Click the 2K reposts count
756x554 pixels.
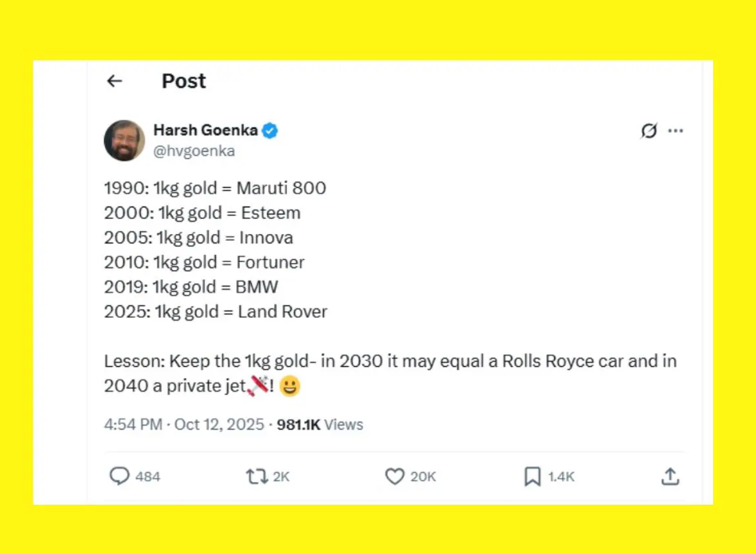coord(281,477)
